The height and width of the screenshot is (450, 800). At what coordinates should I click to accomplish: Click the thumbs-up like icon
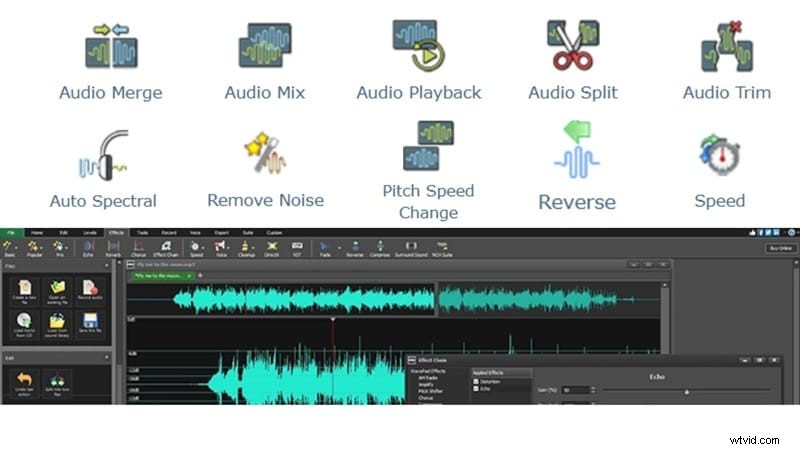pyautogui.click(x=753, y=232)
